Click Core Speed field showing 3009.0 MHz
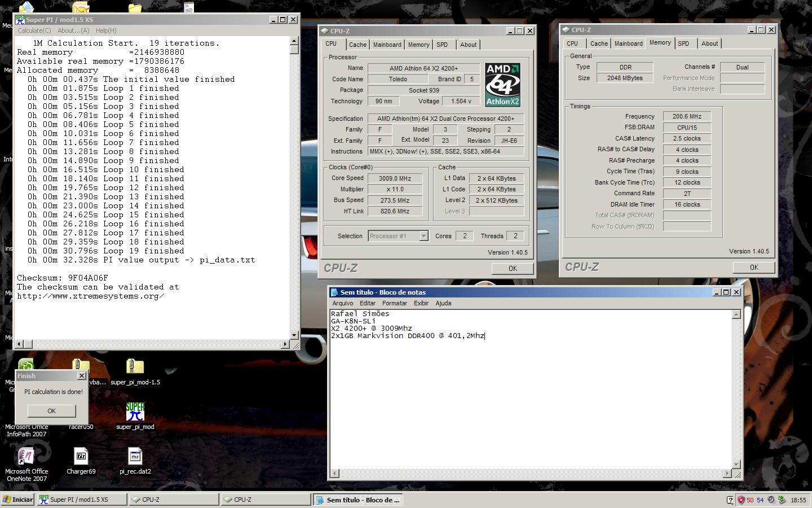The height and width of the screenshot is (508, 812). point(395,178)
